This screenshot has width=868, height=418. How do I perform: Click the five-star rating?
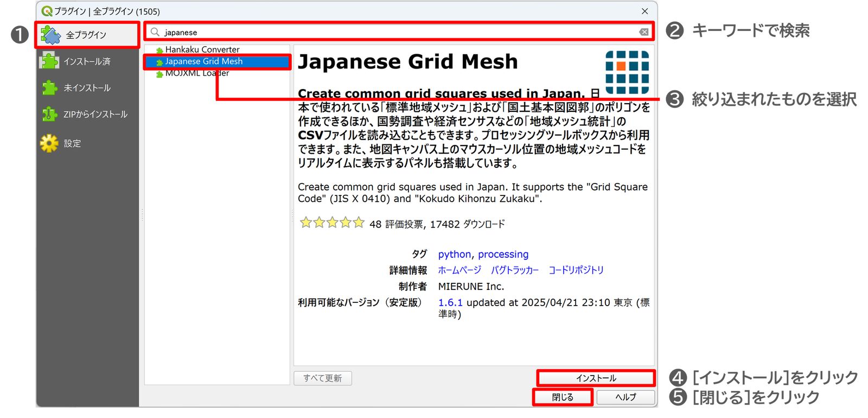point(332,223)
